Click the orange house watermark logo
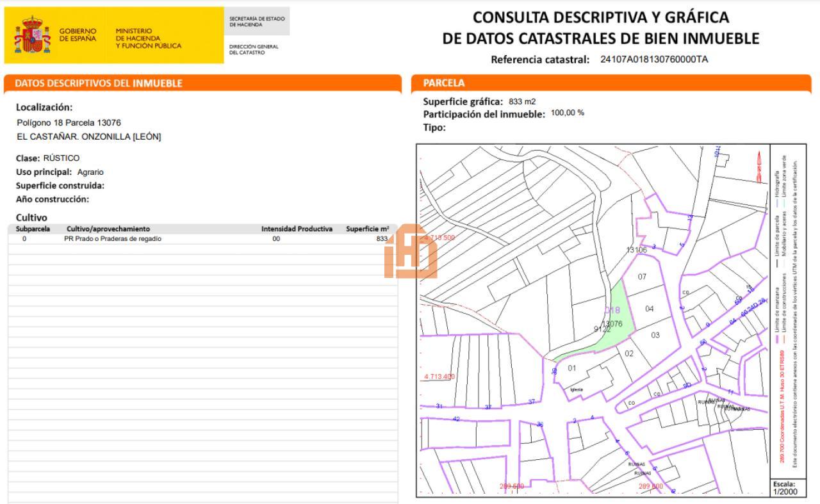 410,251
